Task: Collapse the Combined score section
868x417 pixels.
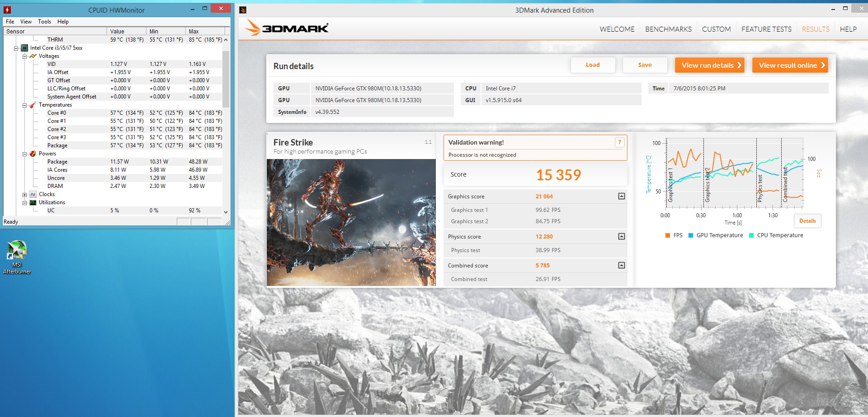Action: [x=622, y=265]
